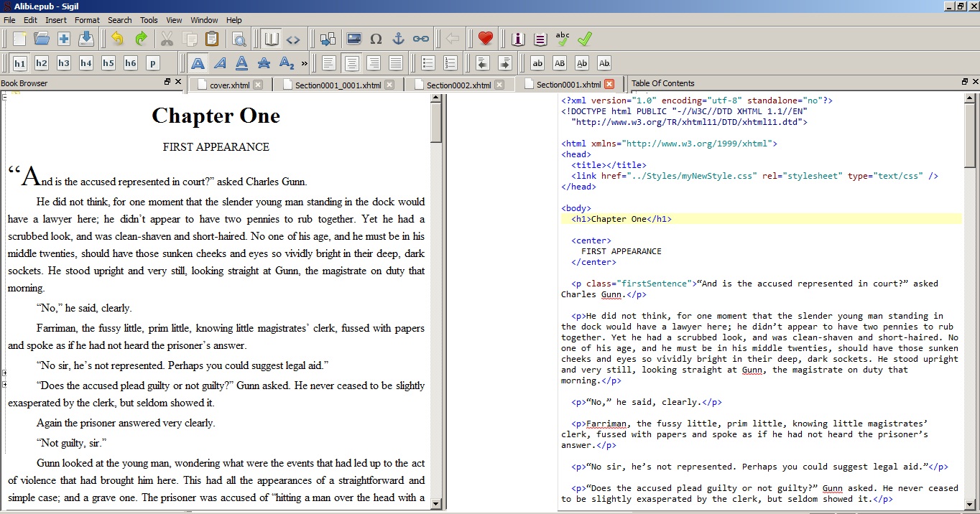Image resolution: width=980 pixels, height=514 pixels.
Task: Switch to Section0002.xhtml tab
Action: click(458, 85)
